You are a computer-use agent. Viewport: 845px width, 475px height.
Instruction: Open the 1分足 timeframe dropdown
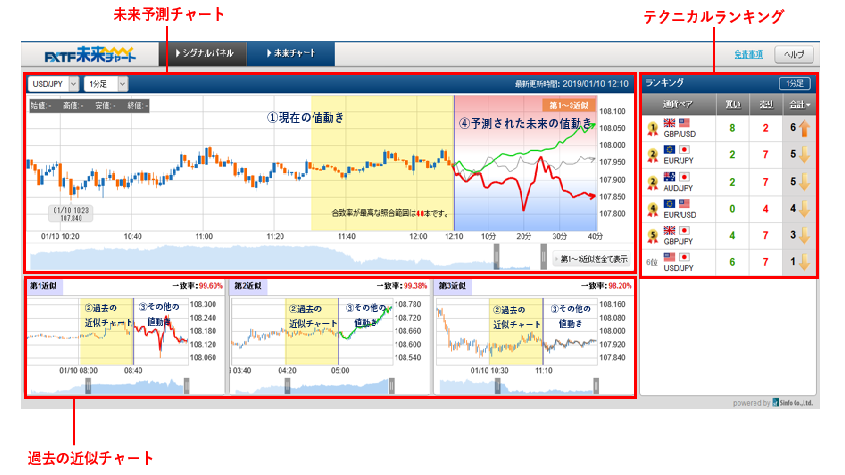click(106, 84)
